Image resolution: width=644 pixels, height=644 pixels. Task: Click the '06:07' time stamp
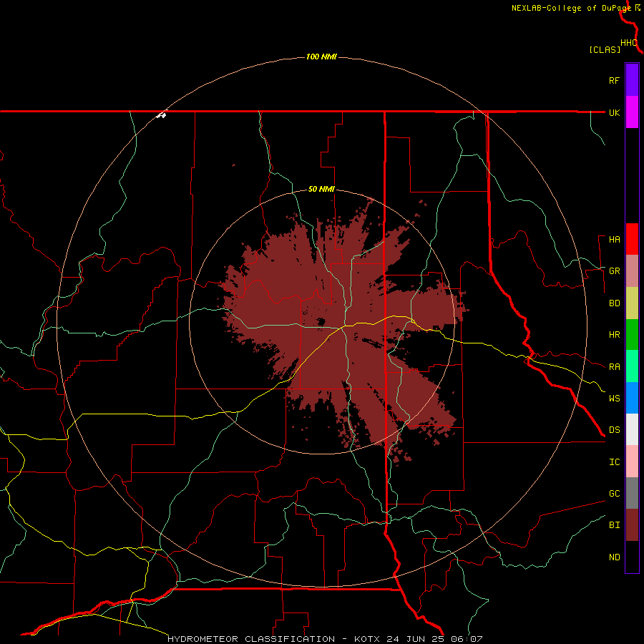pyautogui.click(x=467, y=639)
